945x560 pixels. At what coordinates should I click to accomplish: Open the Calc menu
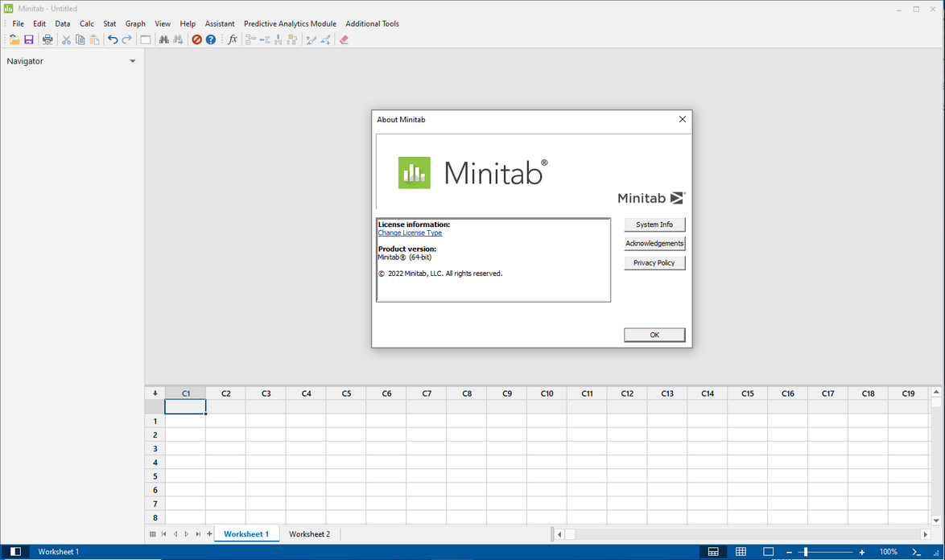pyautogui.click(x=87, y=23)
